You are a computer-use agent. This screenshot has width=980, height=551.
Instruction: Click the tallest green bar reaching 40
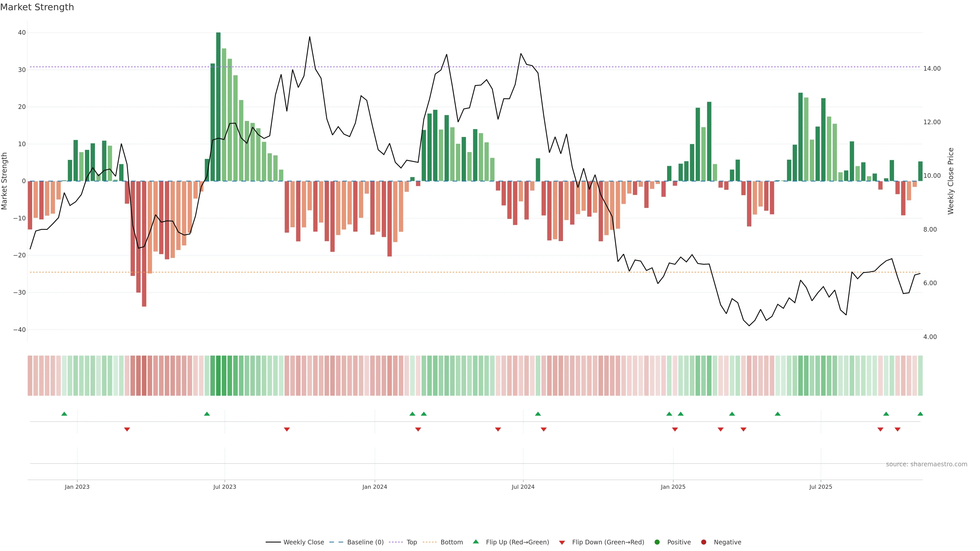(218, 106)
